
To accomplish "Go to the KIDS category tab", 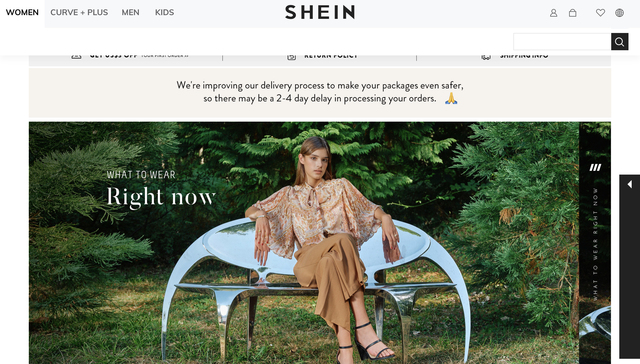I will [x=164, y=13].
